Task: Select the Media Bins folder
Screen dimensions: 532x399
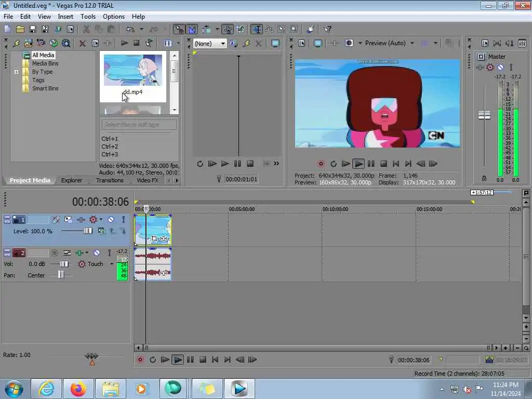Action: (45, 63)
